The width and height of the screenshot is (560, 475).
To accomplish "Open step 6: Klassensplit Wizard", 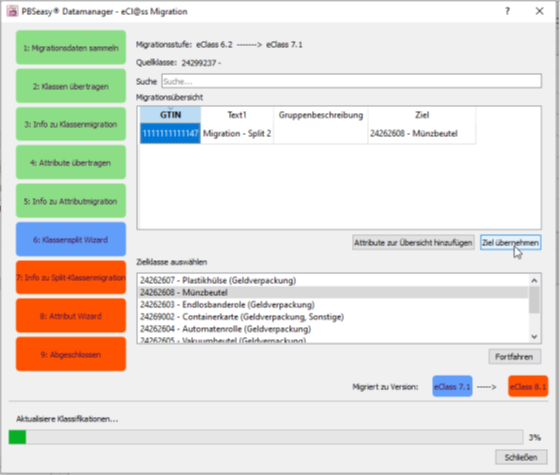I will tap(71, 239).
